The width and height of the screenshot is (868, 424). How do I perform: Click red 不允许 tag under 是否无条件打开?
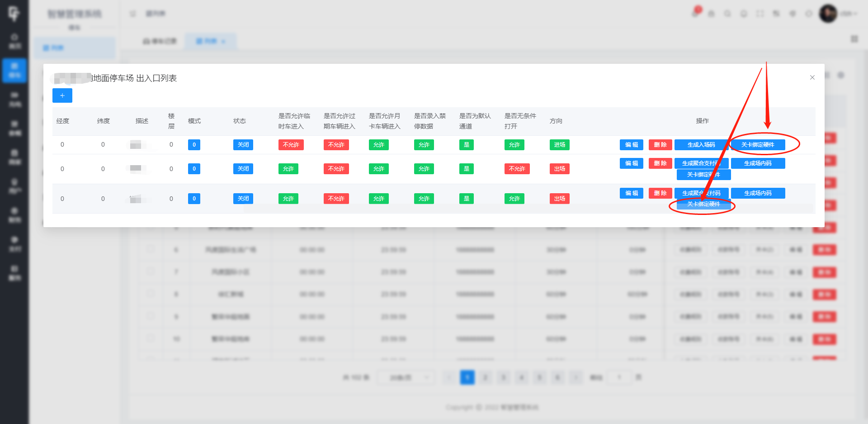point(517,169)
